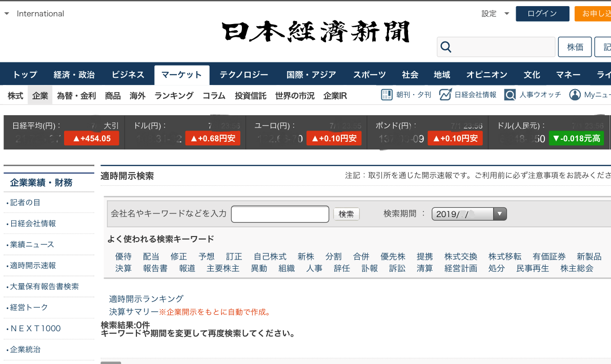This screenshot has width=611, height=364.
Task: Click the ログイン button
Action: pos(542,14)
